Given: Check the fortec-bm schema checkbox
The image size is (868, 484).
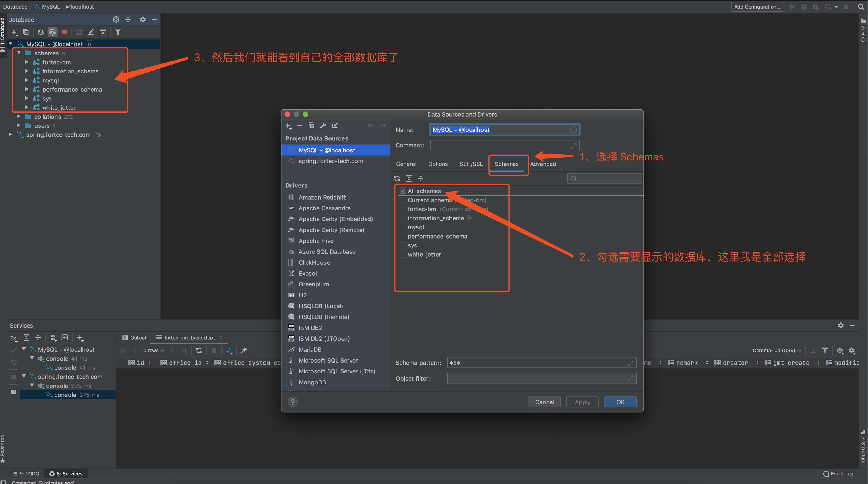Looking at the screenshot, I should (403, 209).
